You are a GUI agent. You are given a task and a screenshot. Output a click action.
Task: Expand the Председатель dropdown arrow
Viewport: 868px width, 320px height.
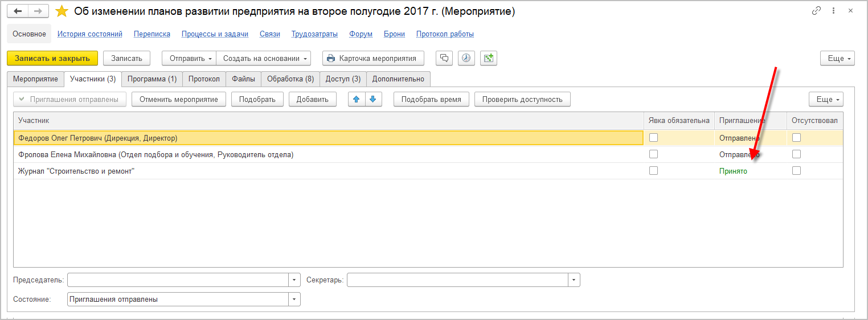tap(294, 280)
